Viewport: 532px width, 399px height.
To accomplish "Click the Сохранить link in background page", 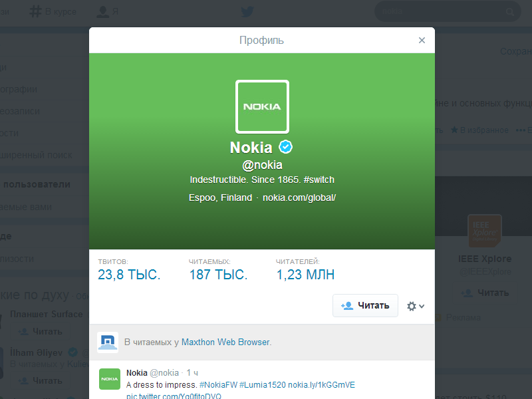I will [516, 51].
